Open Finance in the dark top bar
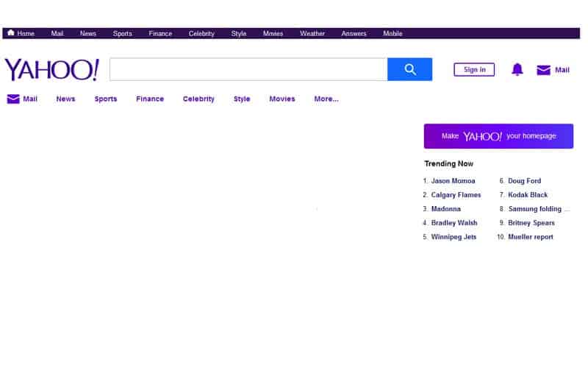Viewport: 588px width, 368px height. coord(160,33)
